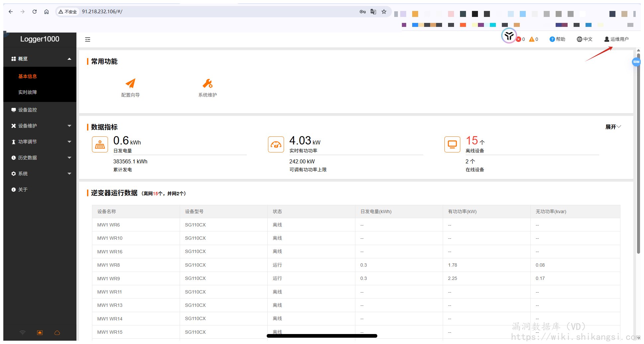Switch language via 中文 globe
This screenshot has height=344, width=644.
tap(585, 39)
